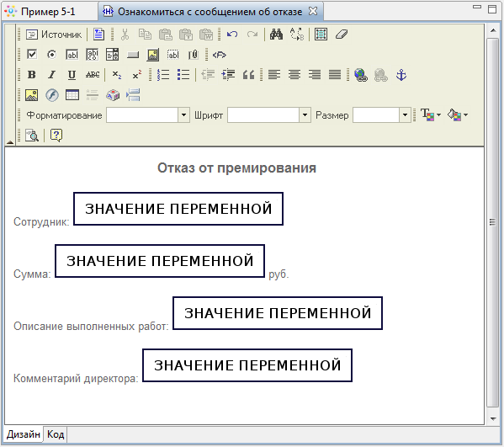
Task: Insert a file attachment field with paperclip
Action: [194, 55]
